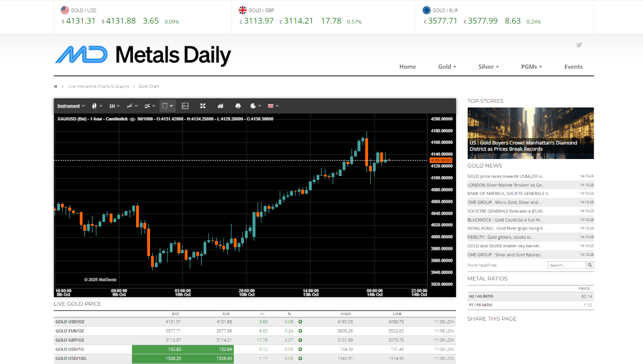Open the color theme palette menu

255,106
